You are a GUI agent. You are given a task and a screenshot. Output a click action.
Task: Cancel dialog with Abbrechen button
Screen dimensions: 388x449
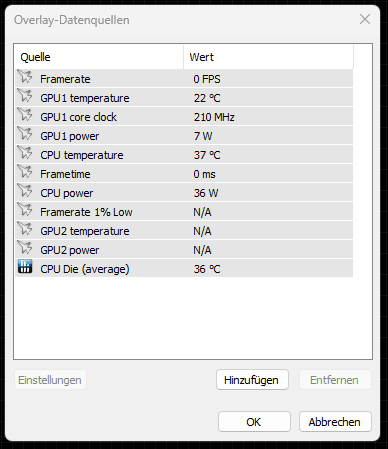[x=335, y=422]
